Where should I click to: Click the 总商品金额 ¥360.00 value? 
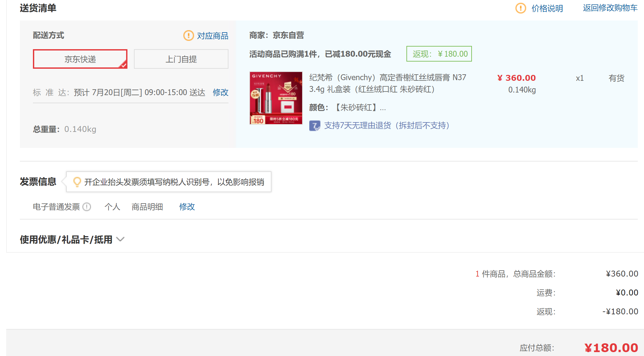tap(622, 274)
